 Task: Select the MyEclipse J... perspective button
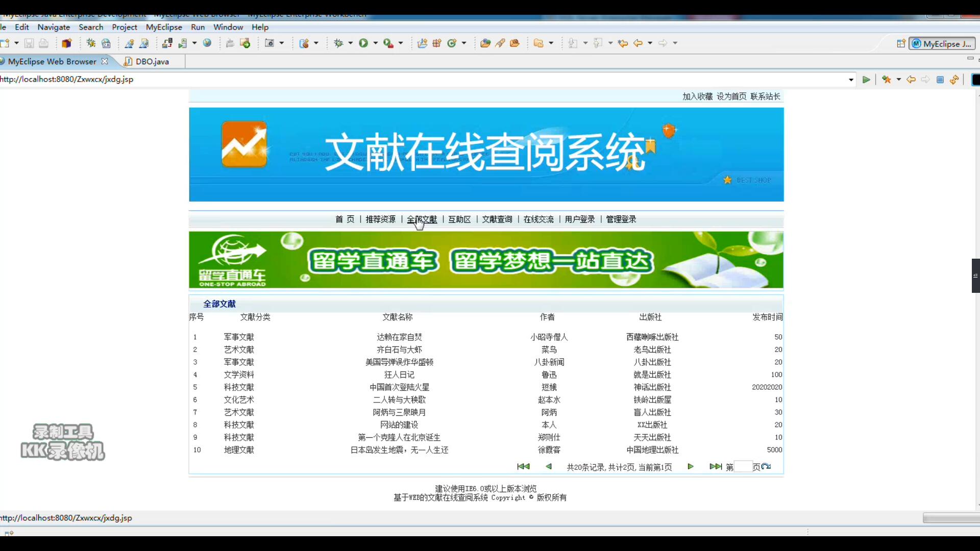pyautogui.click(x=942, y=44)
